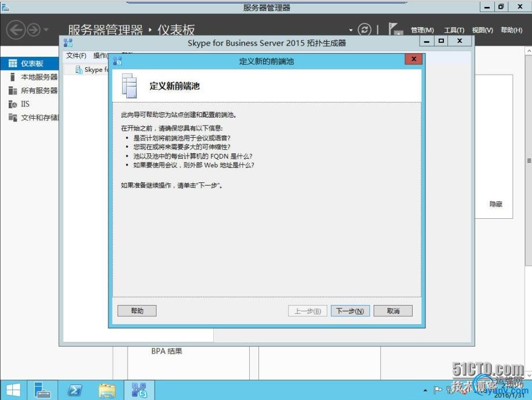Viewport: 532px width, 400px height.
Task: Open the navigation history dropdown arrow
Action: [x=46, y=30]
